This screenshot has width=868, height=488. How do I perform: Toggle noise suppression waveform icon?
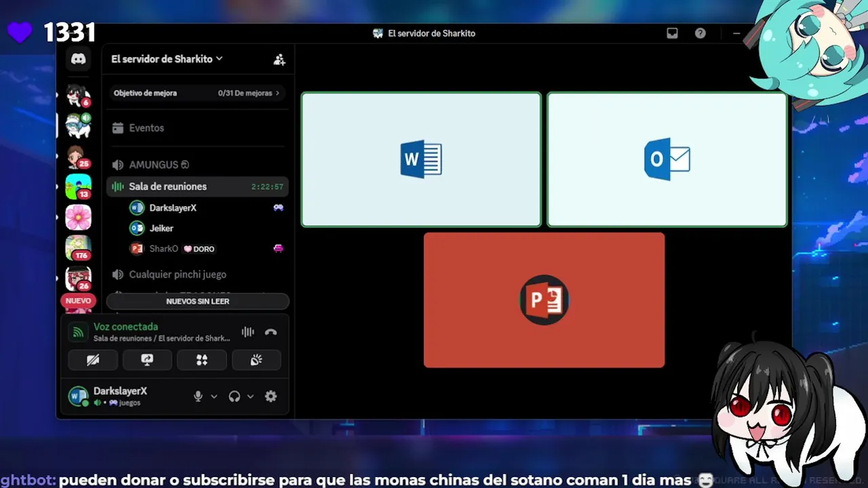[x=248, y=332]
